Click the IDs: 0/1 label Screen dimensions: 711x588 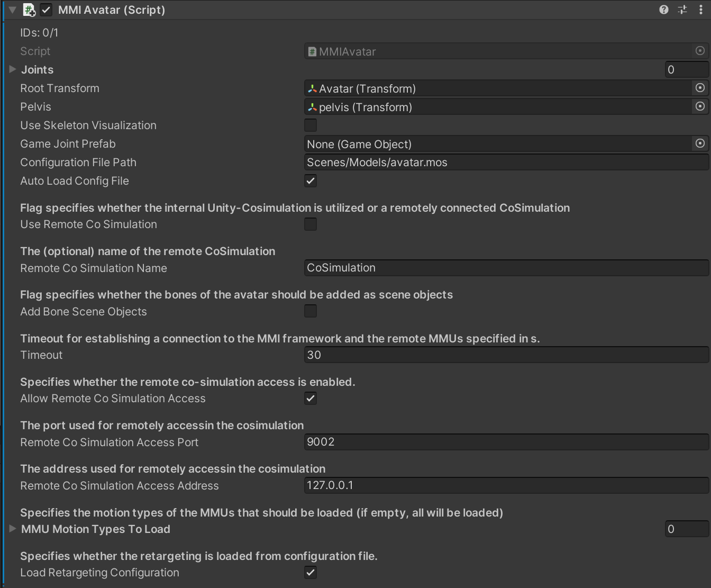pos(39,32)
